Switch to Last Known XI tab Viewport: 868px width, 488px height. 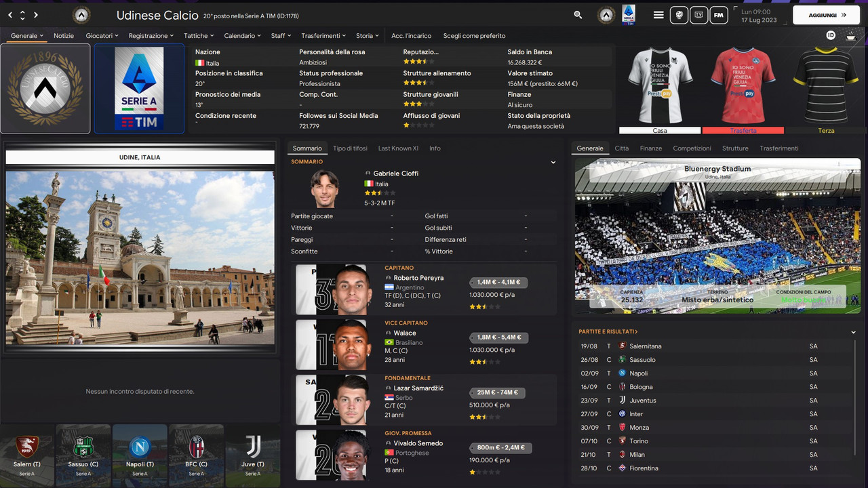[x=398, y=148]
